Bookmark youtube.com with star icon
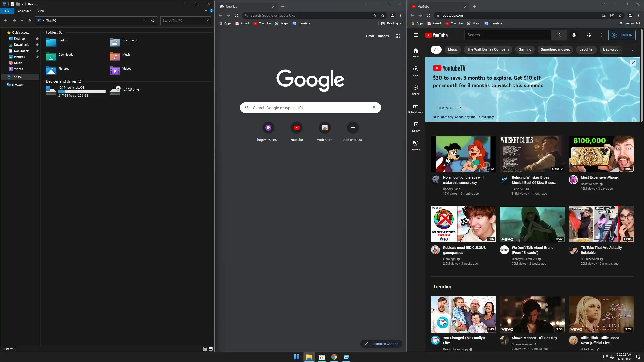This screenshot has height=362, width=644. pyautogui.click(x=620, y=15)
